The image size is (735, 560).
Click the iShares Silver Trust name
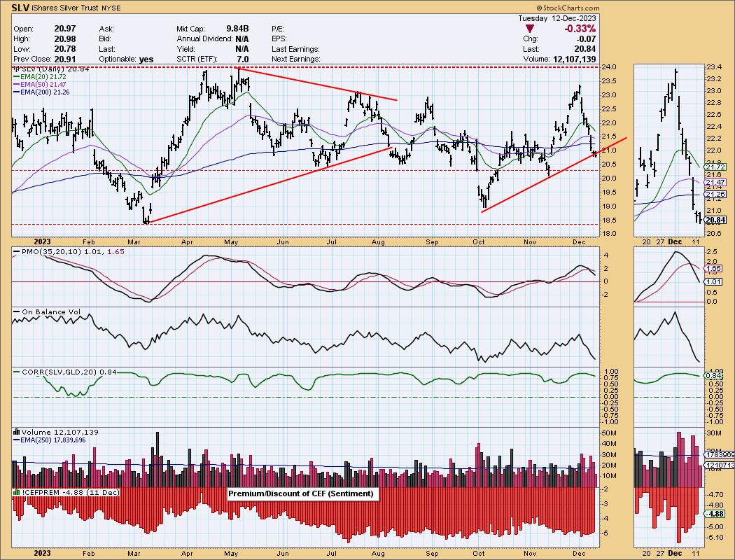point(65,8)
